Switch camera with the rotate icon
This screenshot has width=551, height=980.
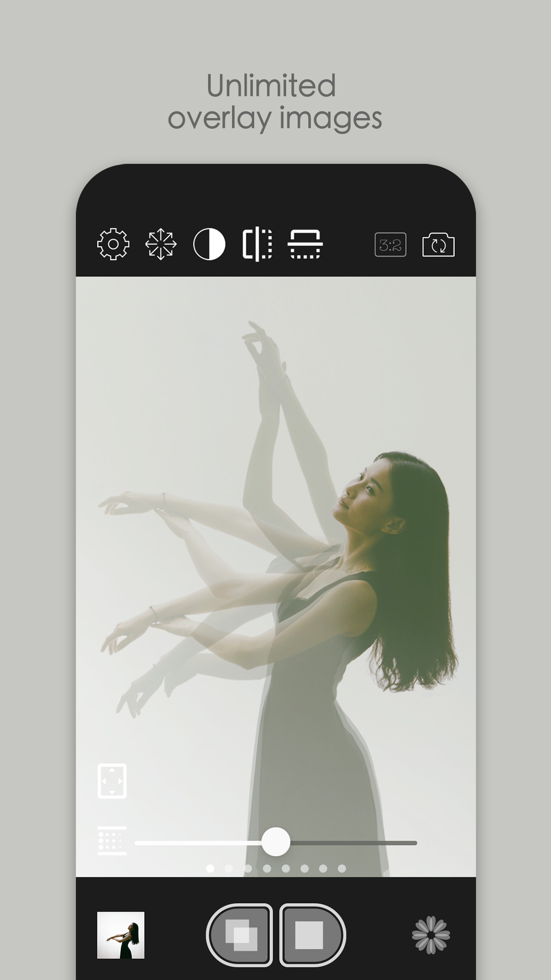tap(438, 245)
